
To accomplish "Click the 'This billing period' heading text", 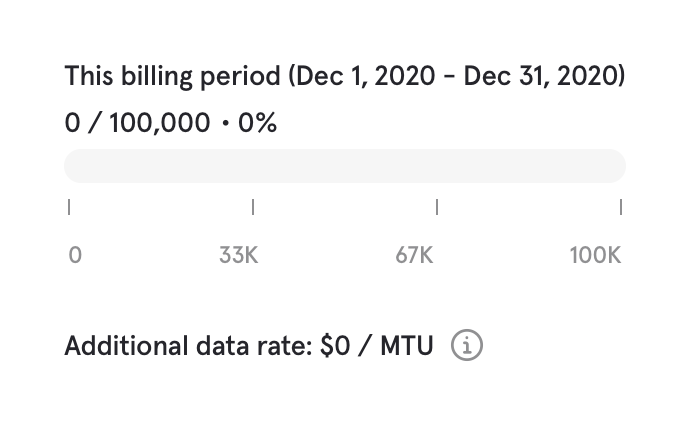I will click(x=172, y=76).
